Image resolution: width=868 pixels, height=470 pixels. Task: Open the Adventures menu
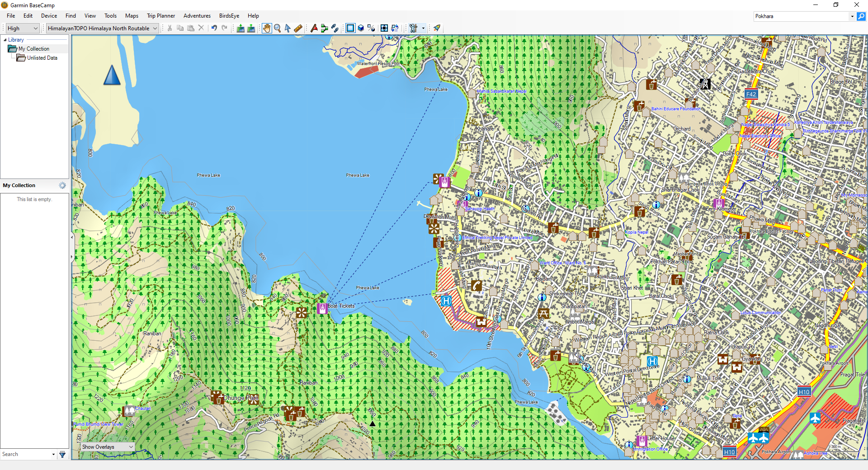point(197,16)
